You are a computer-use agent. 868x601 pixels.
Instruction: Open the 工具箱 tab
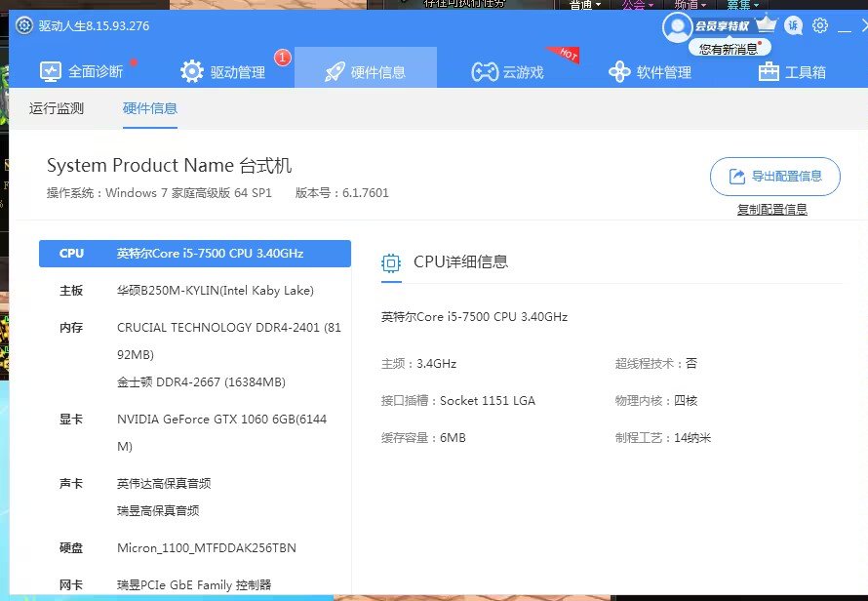pyautogui.click(x=792, y=71)
